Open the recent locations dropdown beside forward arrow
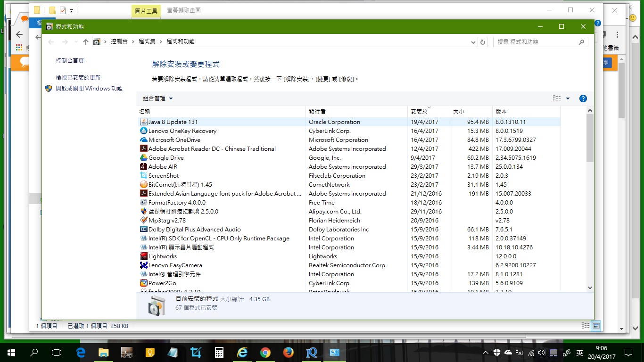The width and height of the screenshot is (644, 362). [75, 42]
